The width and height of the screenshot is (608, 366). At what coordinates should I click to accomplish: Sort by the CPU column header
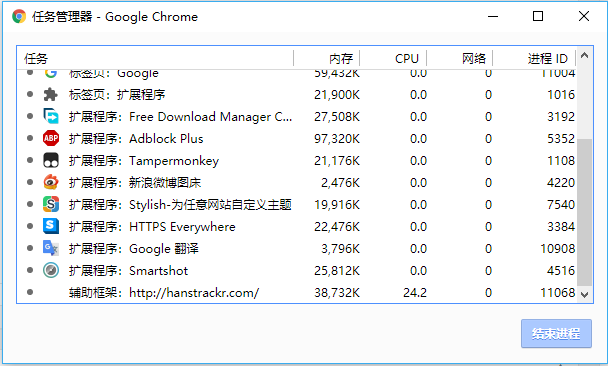point(393,58)
